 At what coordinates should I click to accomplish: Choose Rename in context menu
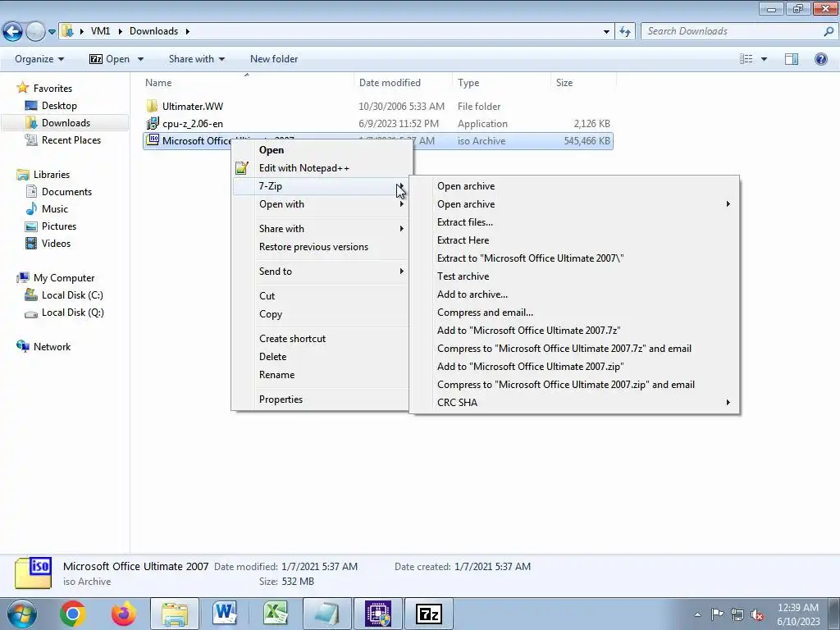pos(277,374)
